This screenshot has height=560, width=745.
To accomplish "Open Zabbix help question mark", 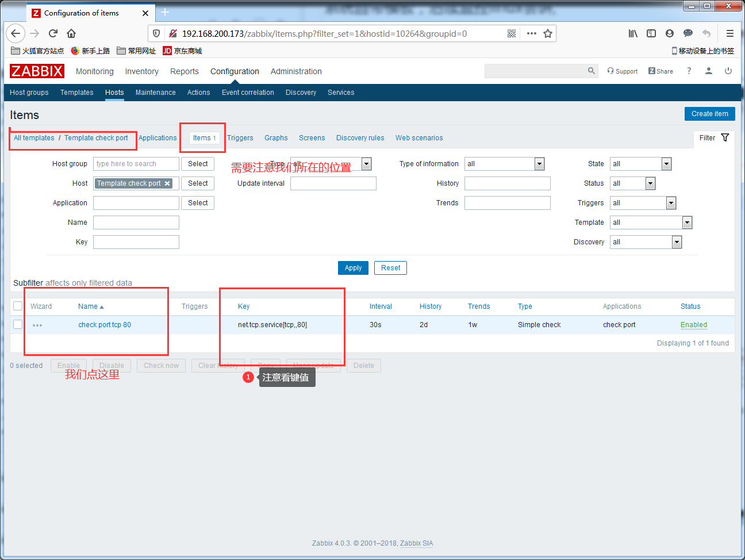I will (689, 71).
